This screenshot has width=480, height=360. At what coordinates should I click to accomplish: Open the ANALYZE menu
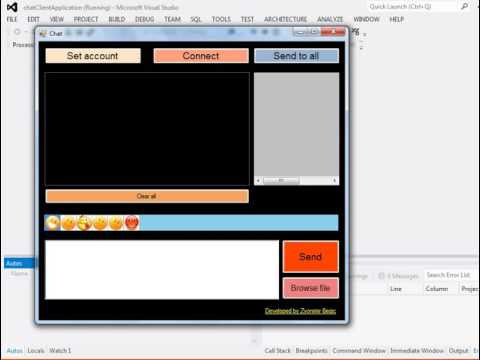pyautogui.click(x=330, y=19)
